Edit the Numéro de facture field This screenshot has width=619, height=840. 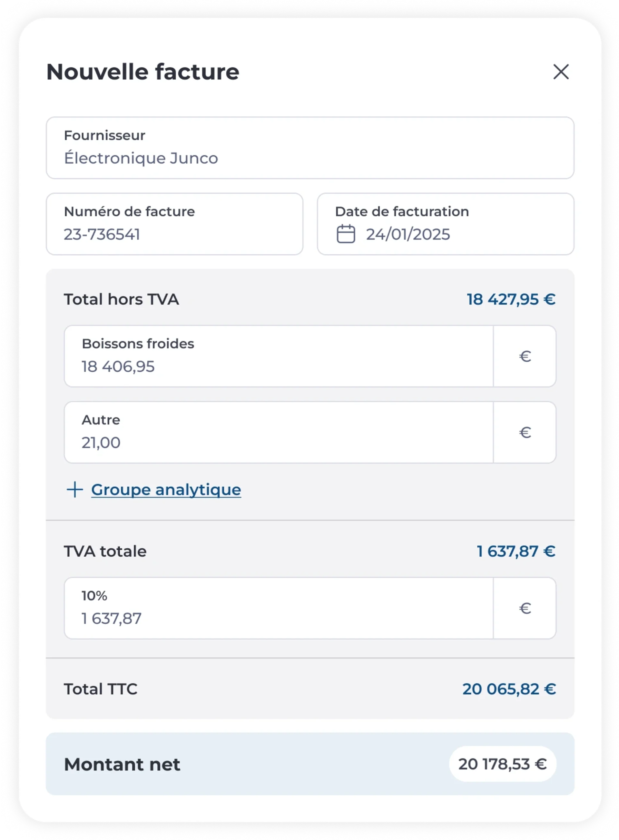(174, 224)
